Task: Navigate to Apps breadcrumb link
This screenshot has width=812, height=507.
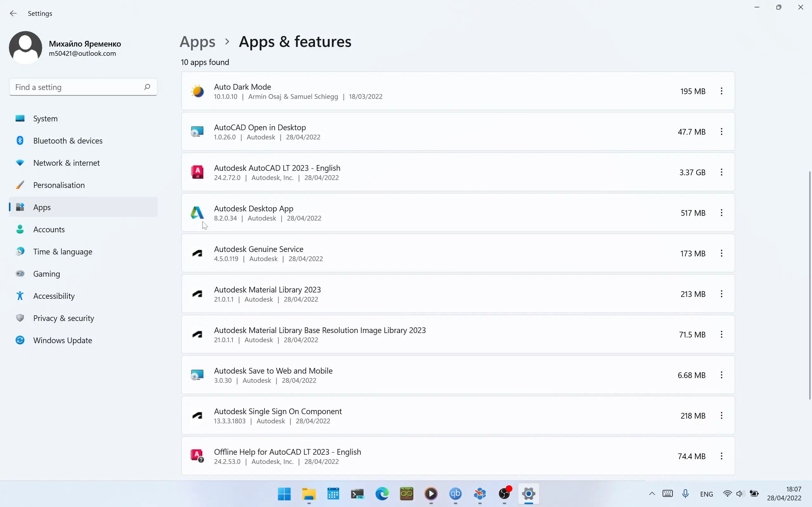Action: coord(197,42)
